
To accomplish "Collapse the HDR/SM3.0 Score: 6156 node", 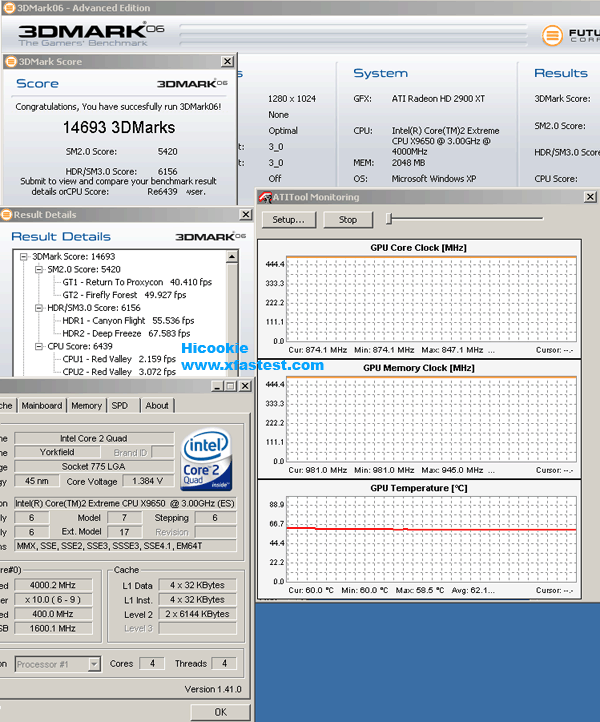I will (39, 308).
